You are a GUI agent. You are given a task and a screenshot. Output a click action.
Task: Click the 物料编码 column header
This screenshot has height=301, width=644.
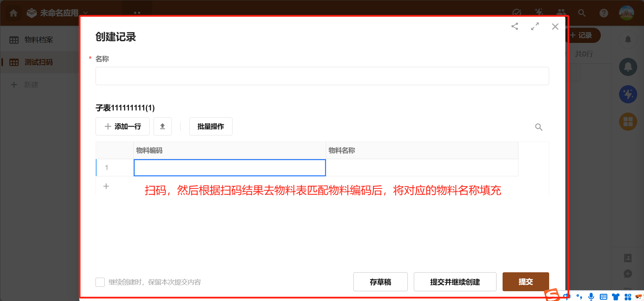[230, 150]
